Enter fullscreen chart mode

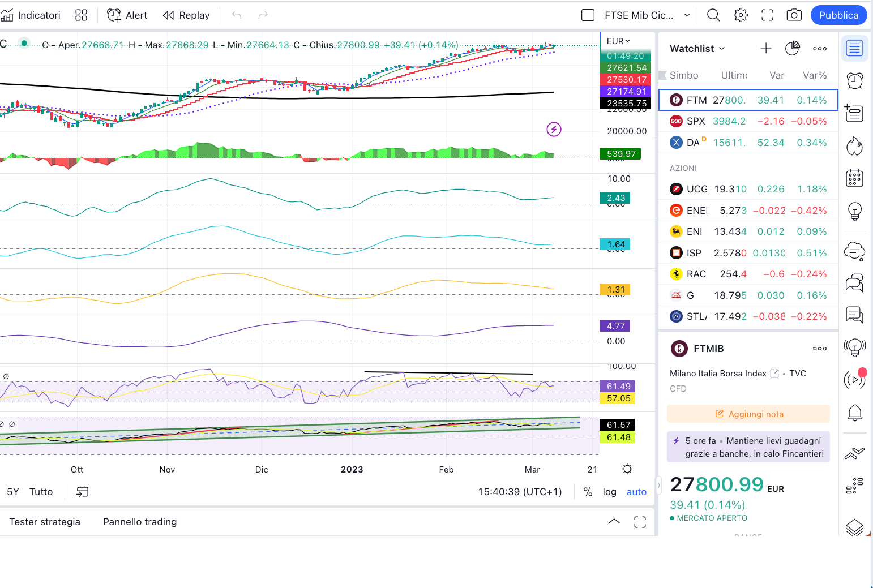[x=767, y=15]
